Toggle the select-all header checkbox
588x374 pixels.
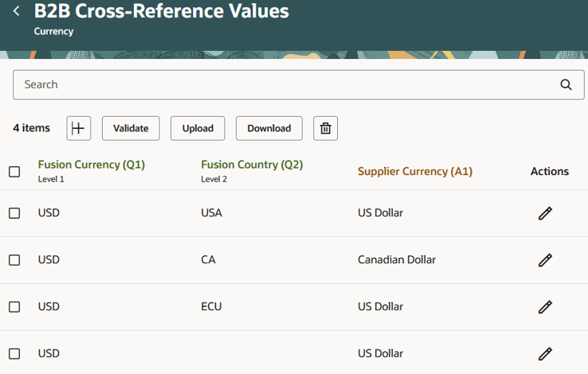(14, 172)
